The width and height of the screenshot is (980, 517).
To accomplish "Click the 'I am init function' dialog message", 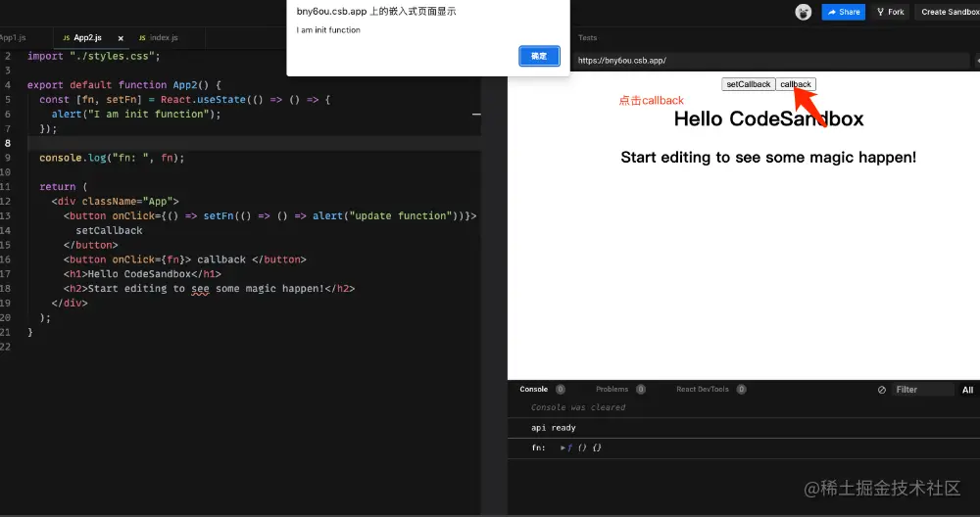I will coord(328,30).
